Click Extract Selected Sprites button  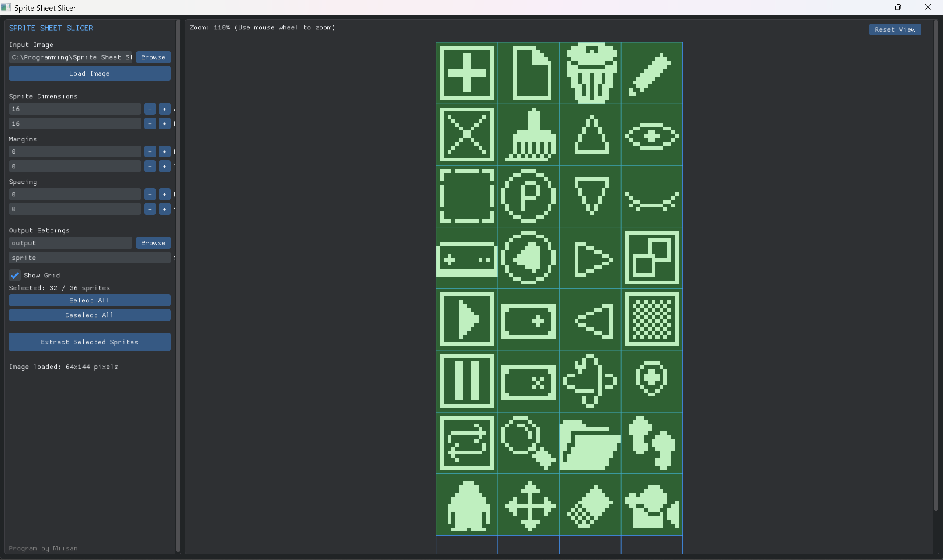90,342
